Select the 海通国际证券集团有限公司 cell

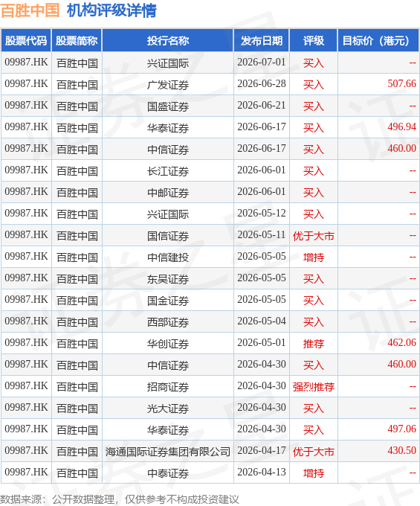168,451
